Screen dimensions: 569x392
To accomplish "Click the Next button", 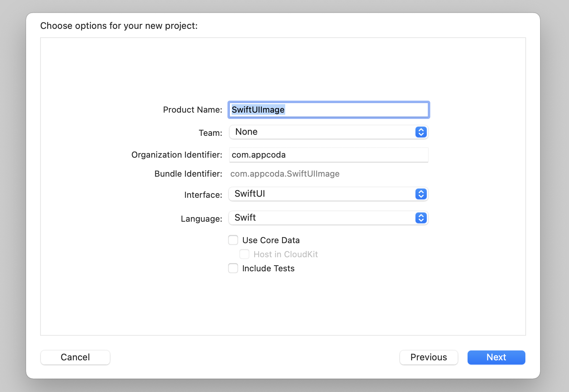I will [x=496, y=357].
